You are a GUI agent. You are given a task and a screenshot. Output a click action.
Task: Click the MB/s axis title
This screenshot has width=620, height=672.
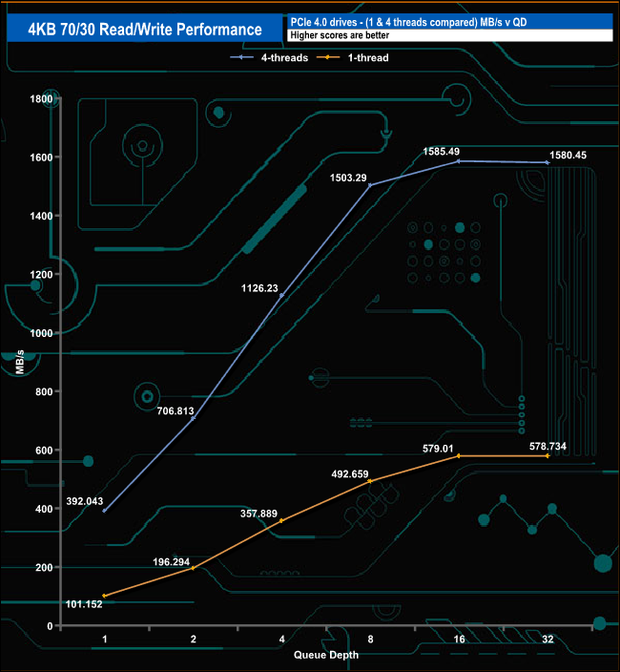pyautogui.click(x=20, y=362)
